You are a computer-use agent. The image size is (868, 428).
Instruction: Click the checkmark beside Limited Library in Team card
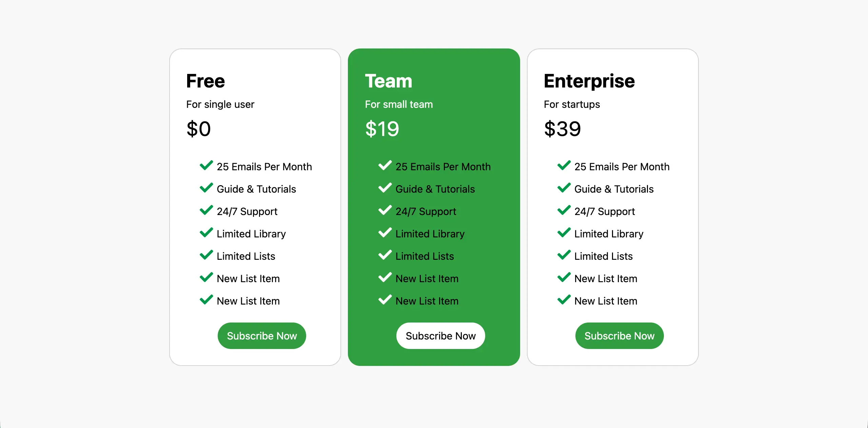point(385,233)
